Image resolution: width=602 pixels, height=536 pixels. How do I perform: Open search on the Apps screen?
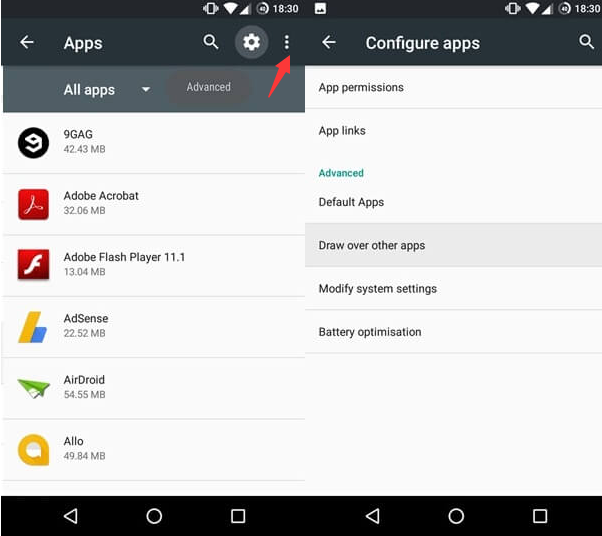[x=210, y=41]
